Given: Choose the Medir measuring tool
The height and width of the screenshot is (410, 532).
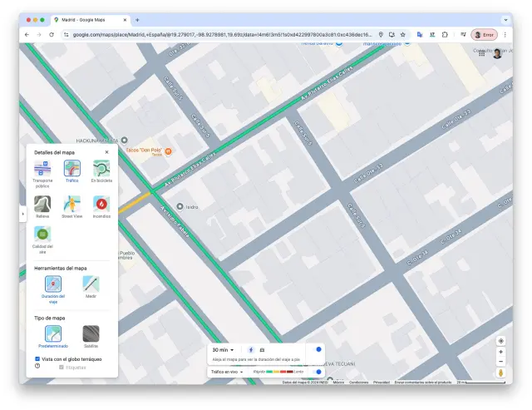Looking at the screenshot, I should pos(91,284).
